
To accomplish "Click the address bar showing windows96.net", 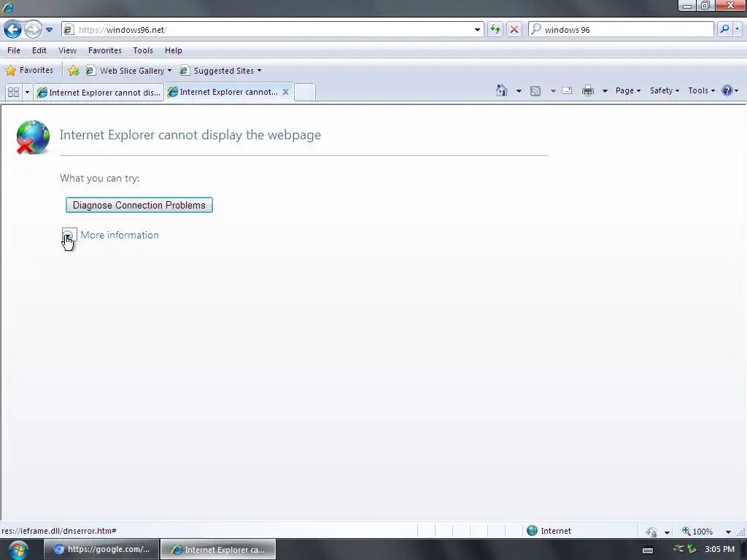I will [x=271, y=29].
